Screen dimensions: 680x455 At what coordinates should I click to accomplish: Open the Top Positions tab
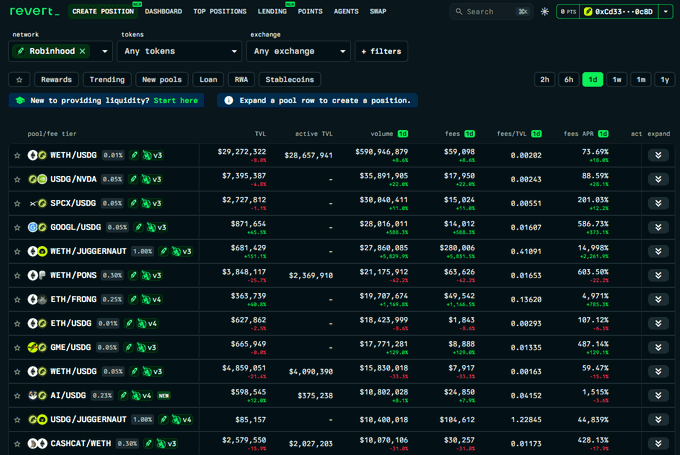click(220, 12)
